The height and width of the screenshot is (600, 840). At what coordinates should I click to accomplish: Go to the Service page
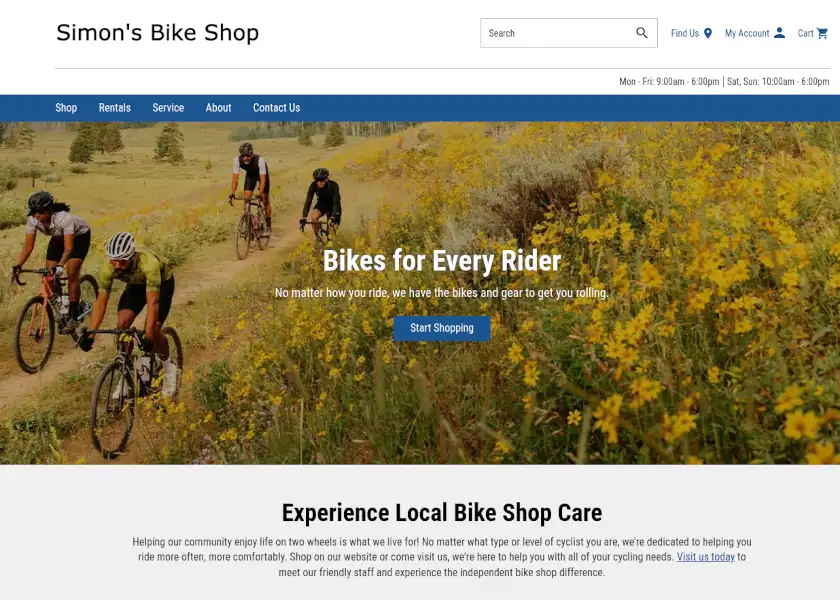click(x=168, y=108)
